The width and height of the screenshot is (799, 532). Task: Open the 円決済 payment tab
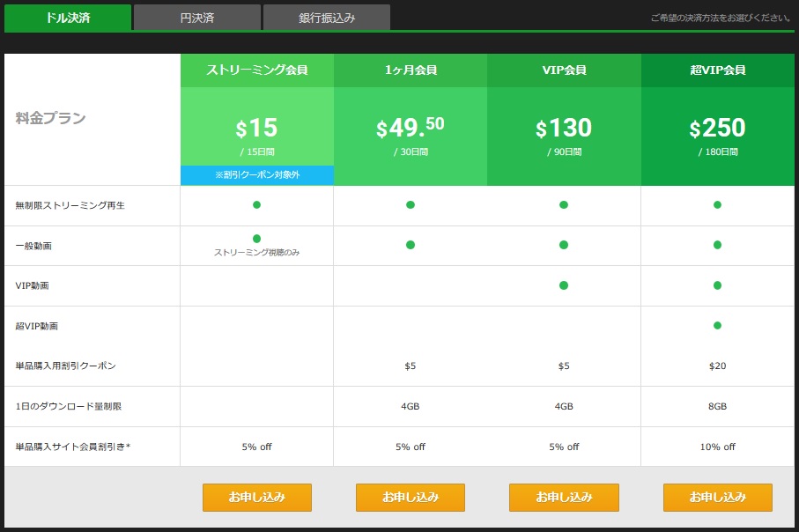click(196, 18)
